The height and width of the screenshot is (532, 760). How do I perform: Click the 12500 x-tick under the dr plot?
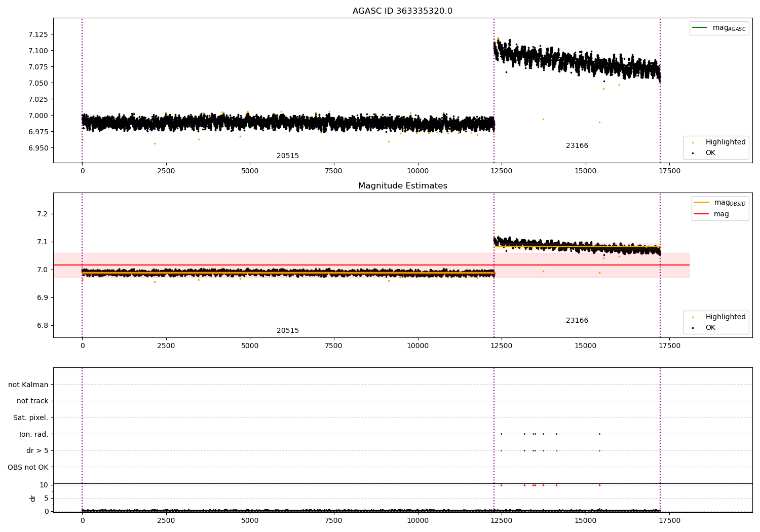pyautogui.click(x=501, y=521)
